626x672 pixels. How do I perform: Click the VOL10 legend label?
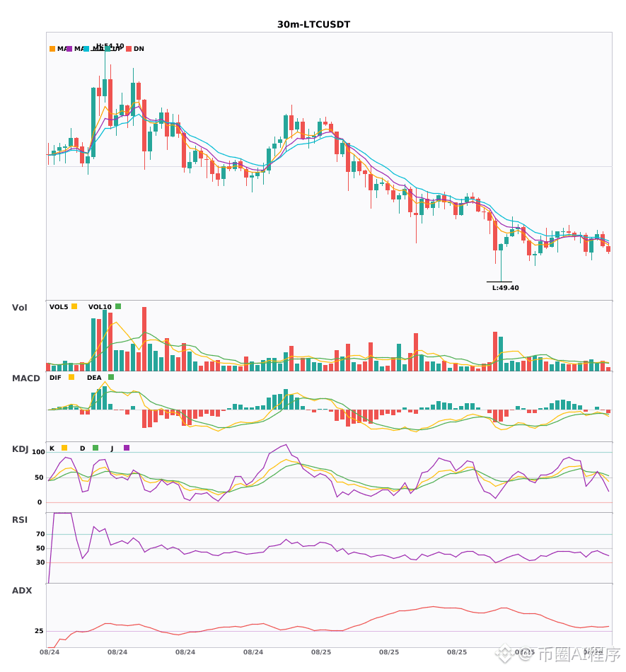coord(100,307)
